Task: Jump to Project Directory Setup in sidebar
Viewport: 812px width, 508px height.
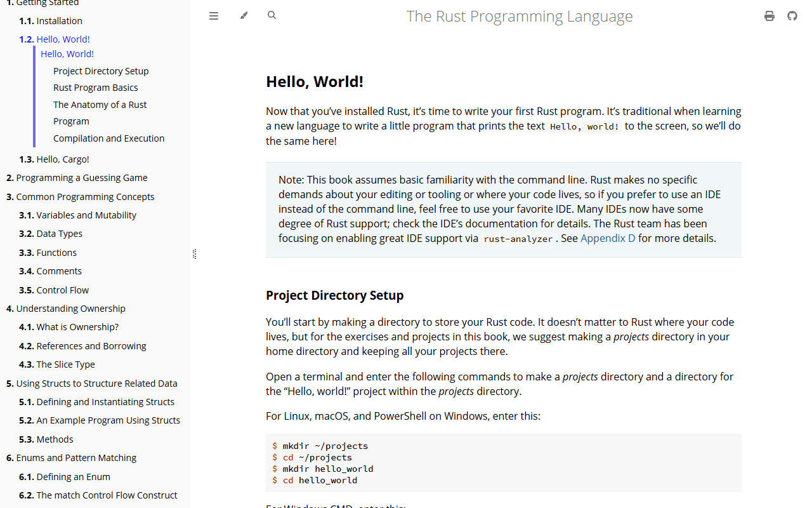Action: (101, 71)
